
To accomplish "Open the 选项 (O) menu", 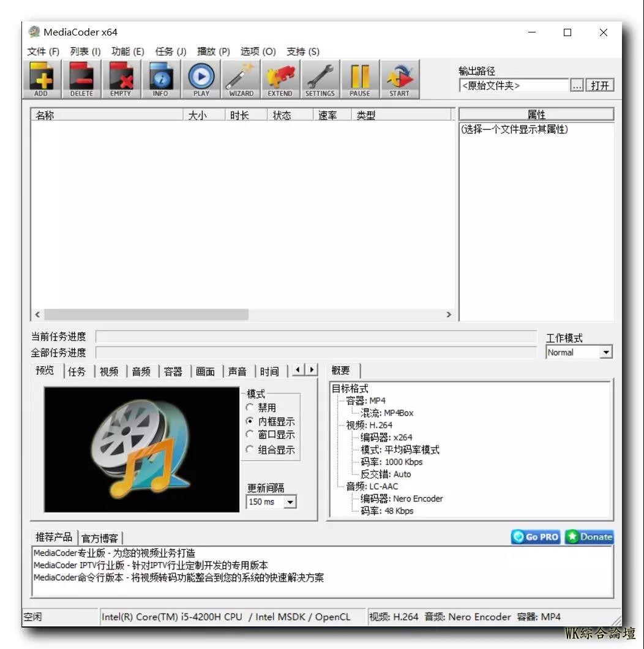I will point(258,51).
